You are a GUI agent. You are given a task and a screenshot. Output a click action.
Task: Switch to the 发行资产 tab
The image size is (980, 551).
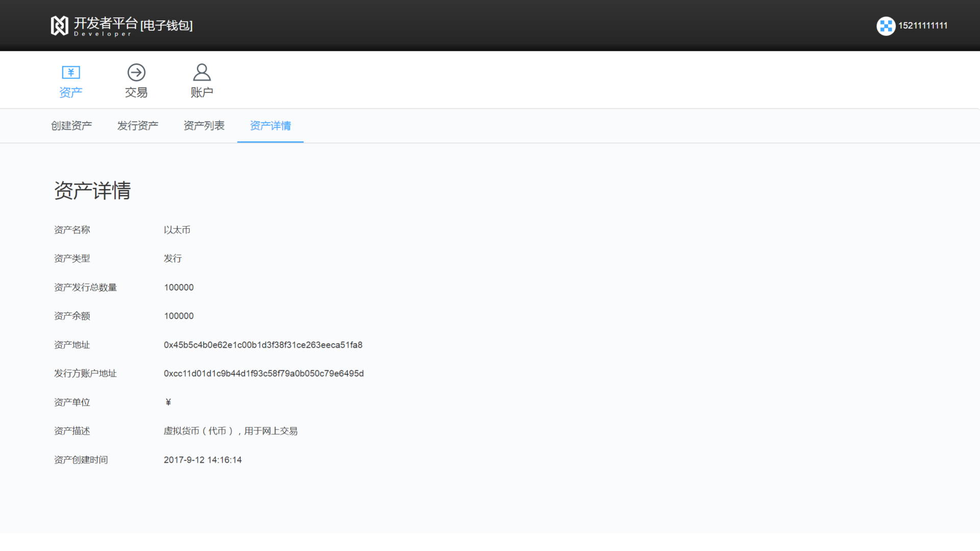click(x=138, y=126)
